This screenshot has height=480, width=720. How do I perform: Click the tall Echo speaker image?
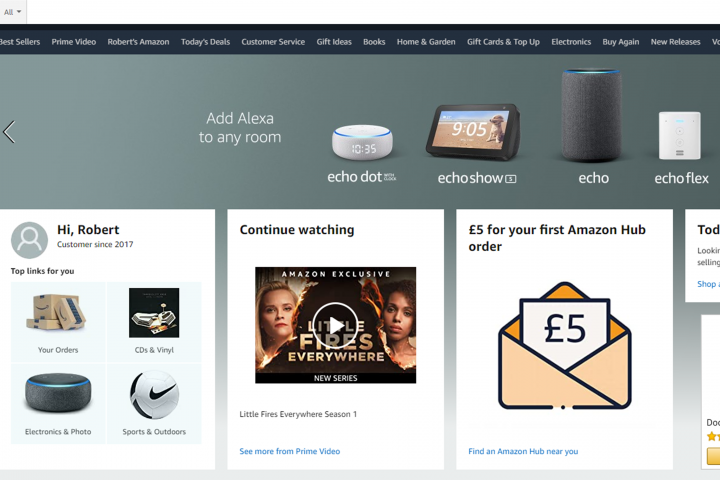click(591, 115)
